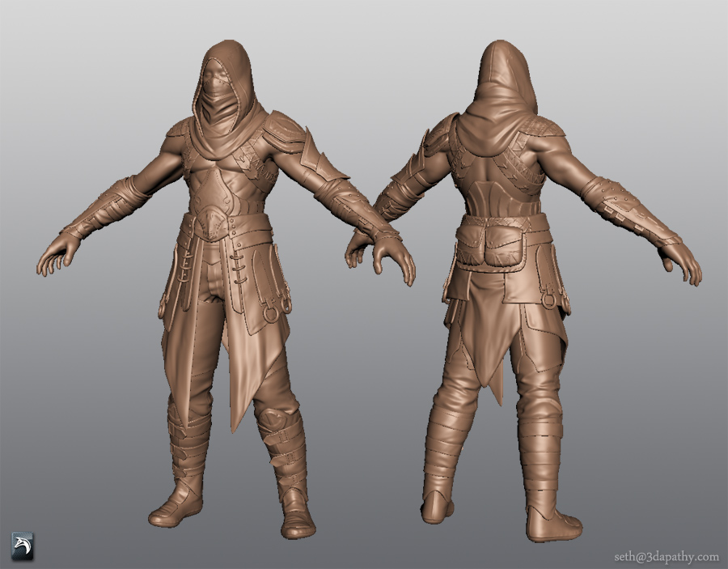Click the hanging ring on the back-view hip

point(550,300)
